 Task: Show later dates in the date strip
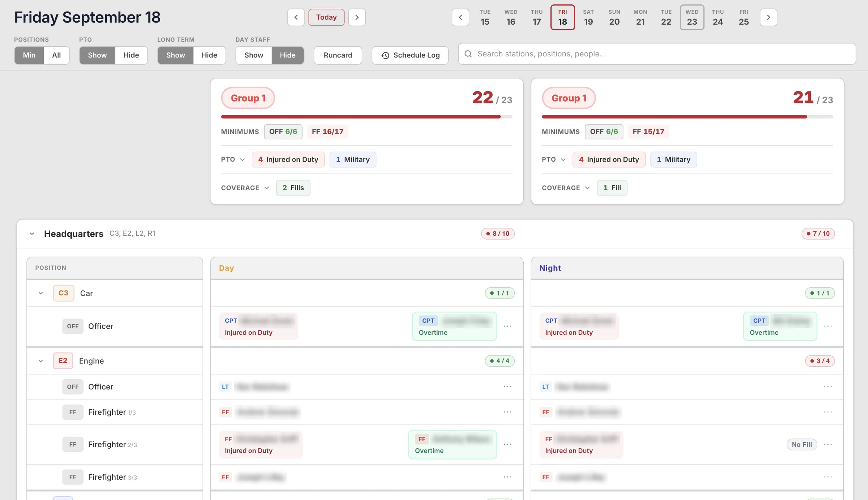click(769, 17)
